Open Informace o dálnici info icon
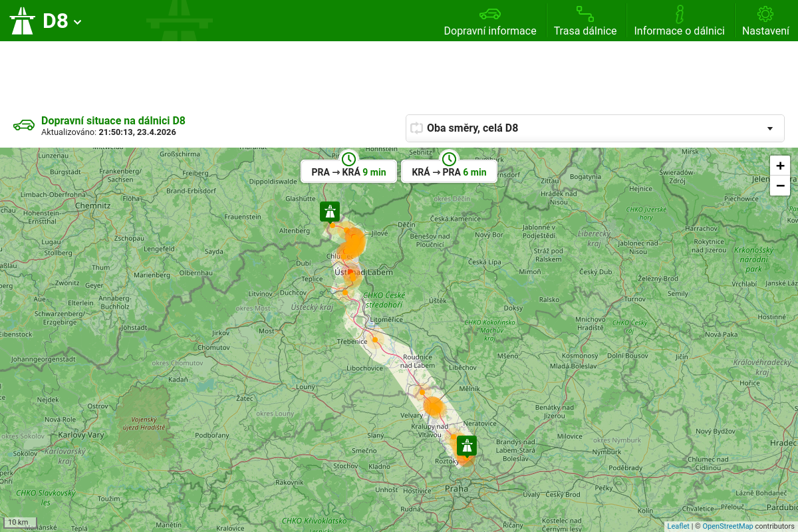798x532 pixels. tap(679, 14)
